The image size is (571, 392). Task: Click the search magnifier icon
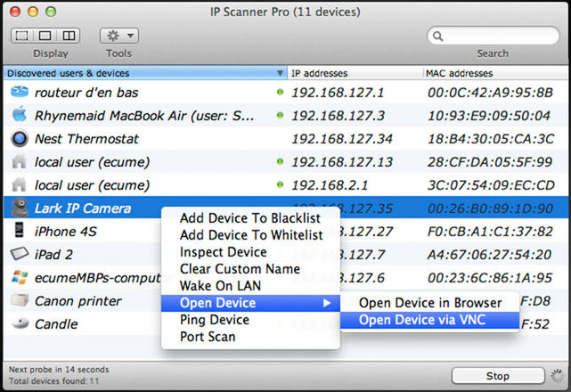(437, 36)
